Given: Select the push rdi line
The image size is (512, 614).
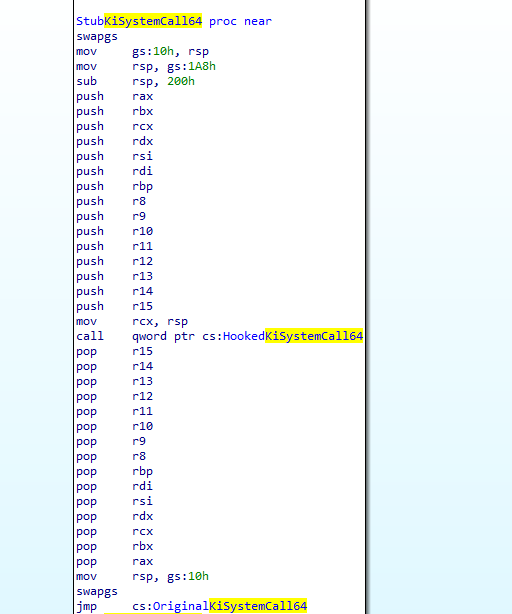Looking at the screenshot, I should tap(114, 172).
